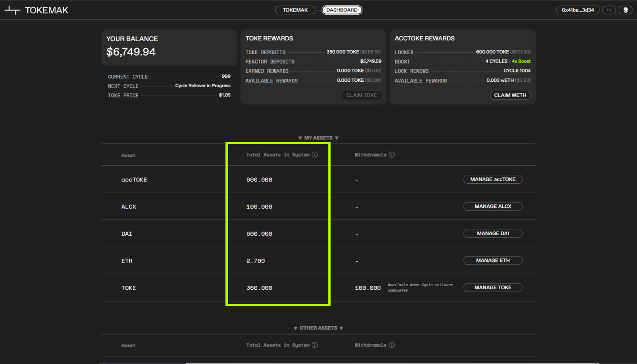This screenshot has width=637, height=364.
Task: Select the TOKE asset name in My Assets
Action: pos(128,288)
